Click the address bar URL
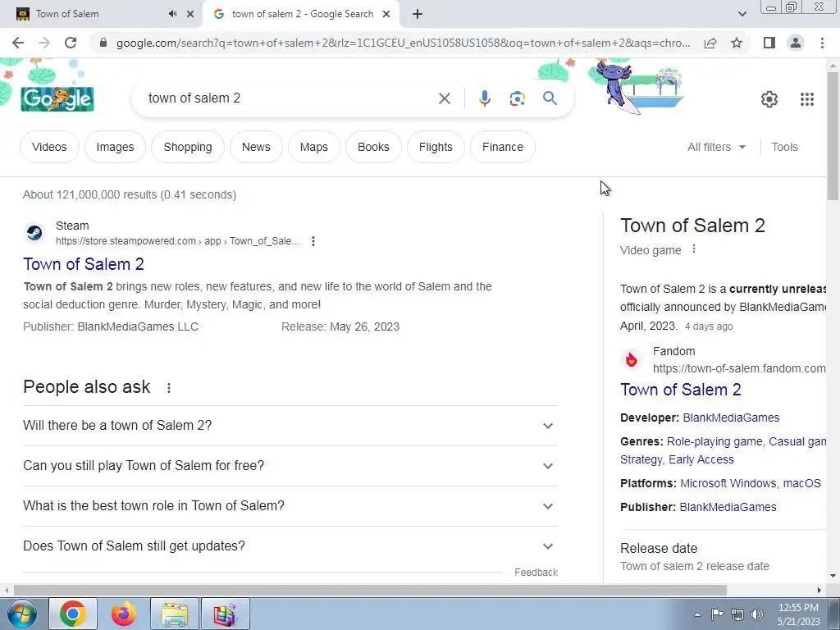This screenshot has height=630, width=840. (403, 43)
